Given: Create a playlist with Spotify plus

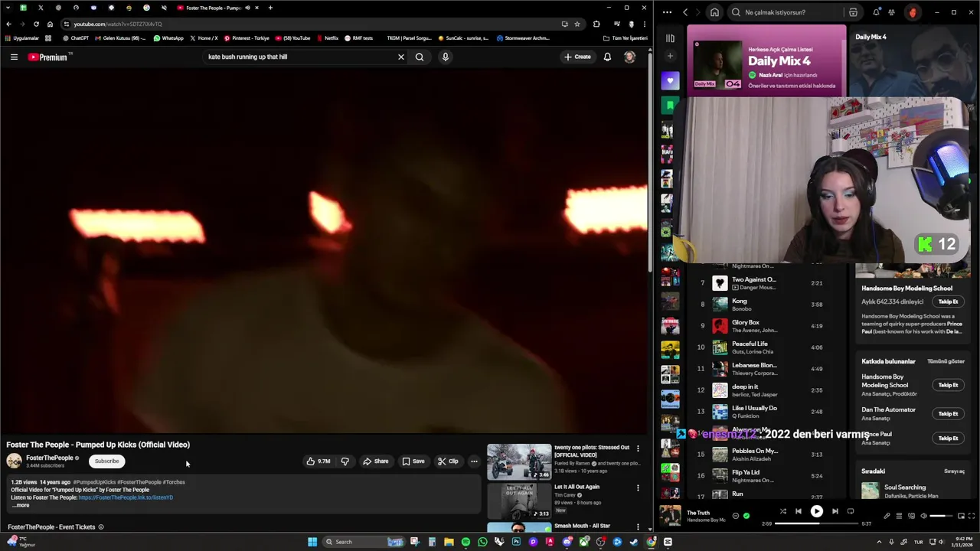Looking at the screenshot, I should (x=670, y=56).
